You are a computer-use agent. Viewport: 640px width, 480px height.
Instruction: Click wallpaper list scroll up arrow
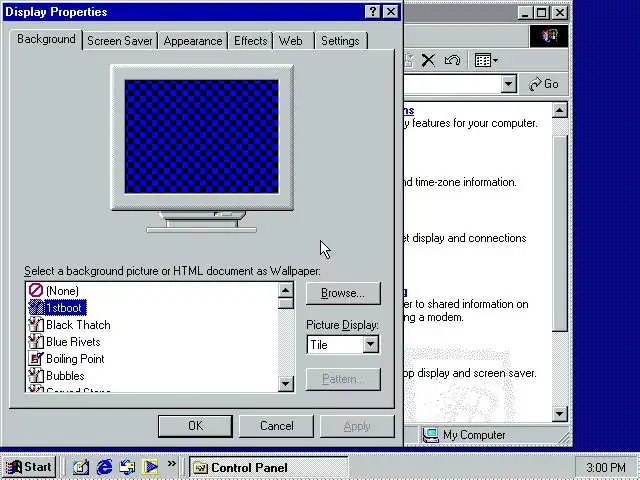286,291
